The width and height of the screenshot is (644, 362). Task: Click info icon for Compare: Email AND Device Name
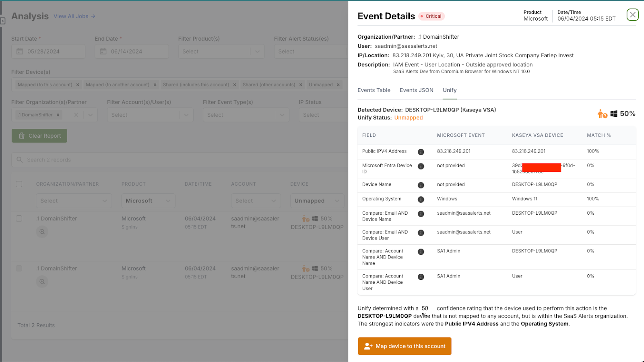(421, 214)
